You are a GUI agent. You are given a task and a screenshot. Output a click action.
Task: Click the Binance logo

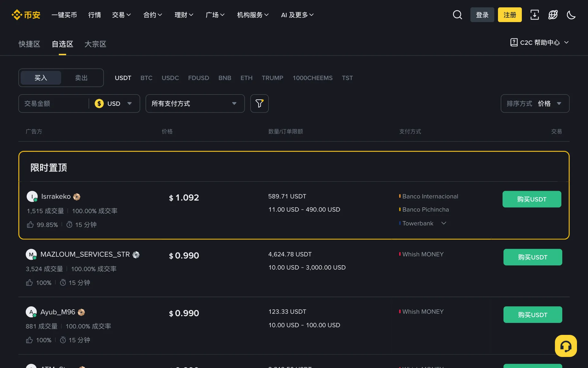click(26, 15)
